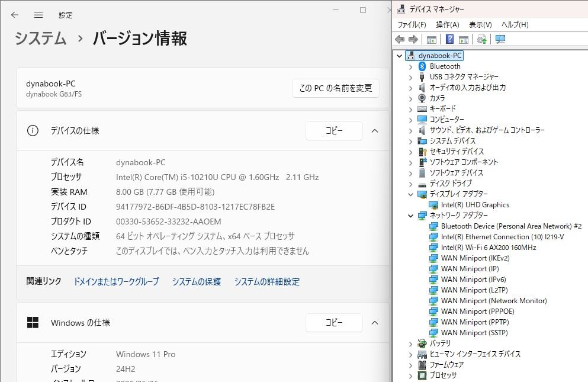Screen dimensions: 588x382
Task: Expand the バッテリ tree node
Action: pyautogui.click(x=410, y=344)
